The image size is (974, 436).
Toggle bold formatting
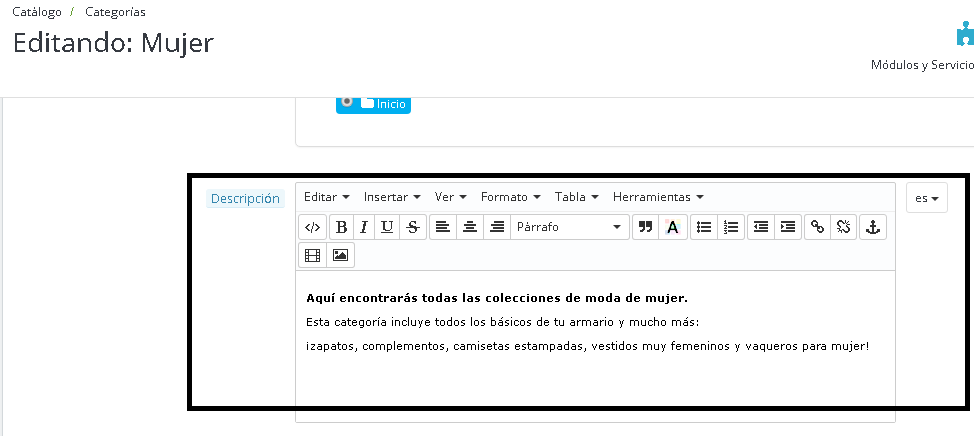341,227
